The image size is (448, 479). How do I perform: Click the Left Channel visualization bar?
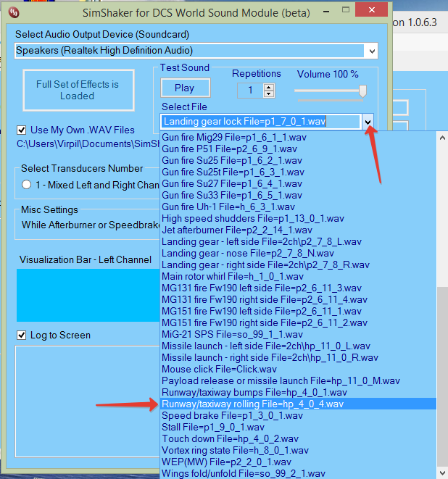pyautogui.click(x=88, y=295)
